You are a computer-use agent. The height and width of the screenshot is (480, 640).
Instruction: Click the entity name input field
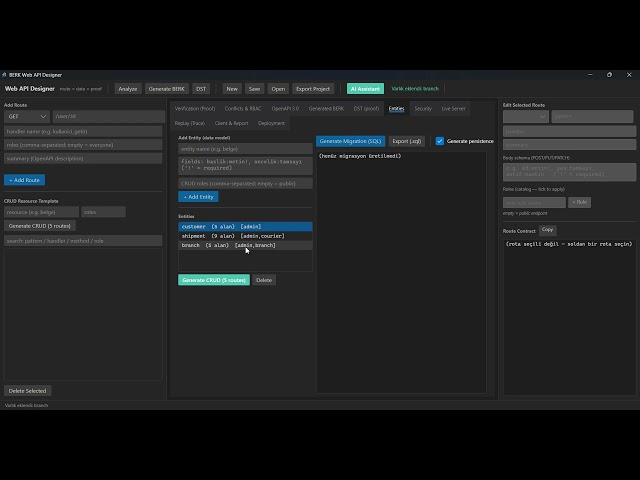(x=245, y=149)
